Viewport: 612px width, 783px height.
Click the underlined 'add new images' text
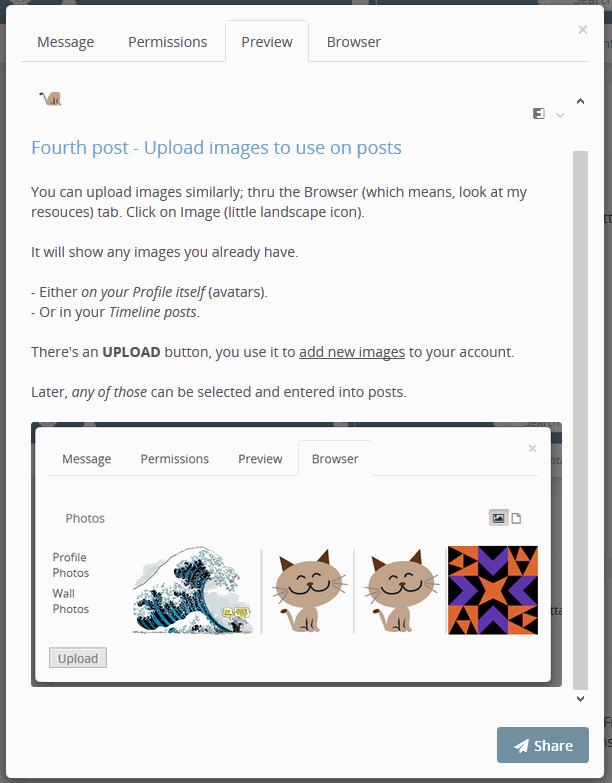pyautogui.click(x=351, y=352)
